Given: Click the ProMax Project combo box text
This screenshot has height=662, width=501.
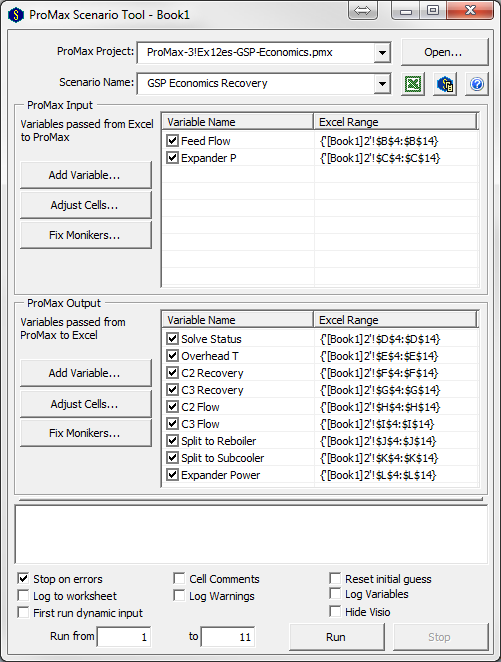Looking at the screenshot, I should pyautogui.click(x=239, y=52).
